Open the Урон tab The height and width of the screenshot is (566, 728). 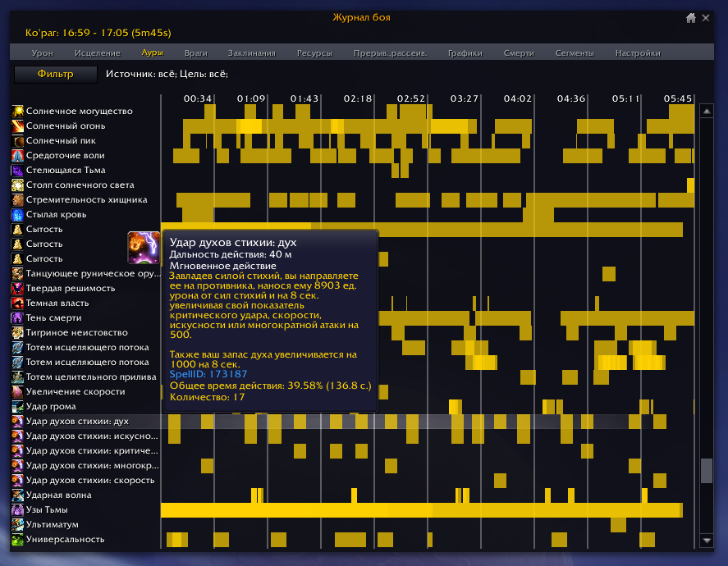(x=43, y=53)
